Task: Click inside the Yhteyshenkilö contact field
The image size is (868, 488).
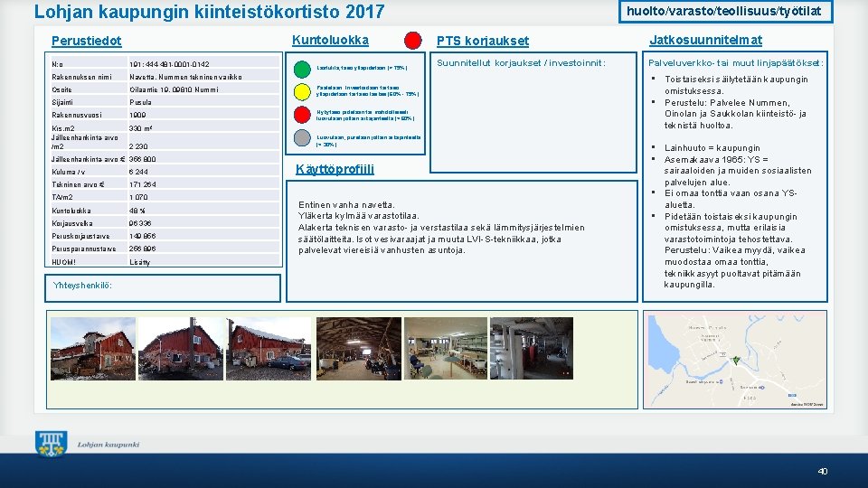Action: [163, 288]
